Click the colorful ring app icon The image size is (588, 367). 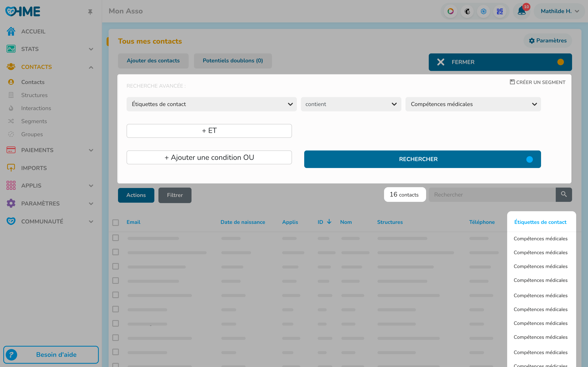click(450, 11)
